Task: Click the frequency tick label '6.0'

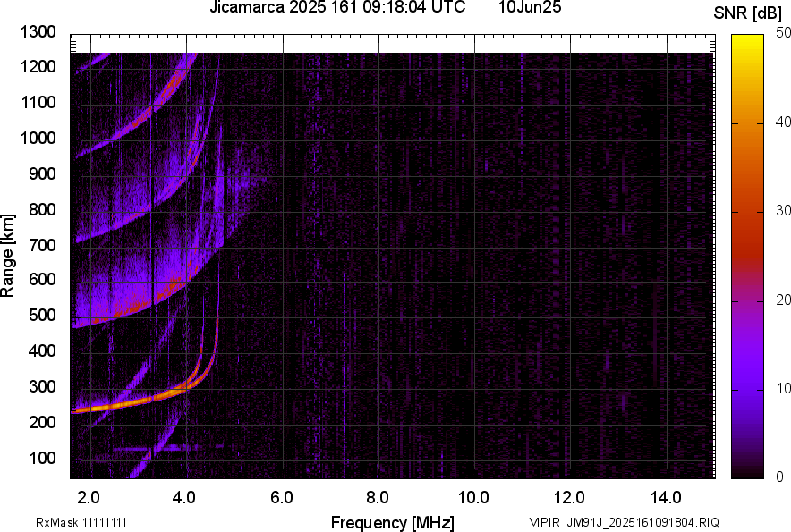Action: [x=282, y=498]
